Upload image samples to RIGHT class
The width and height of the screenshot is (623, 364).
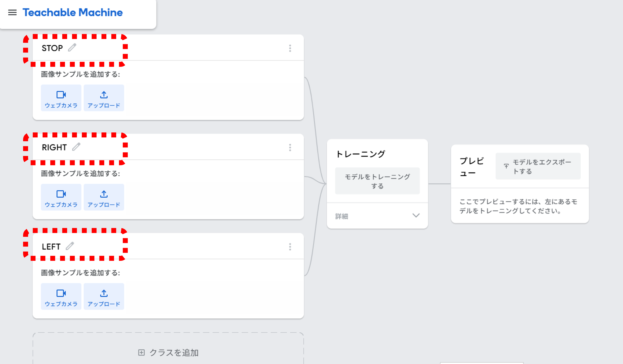pyautogui.click(x=104, y=197)
